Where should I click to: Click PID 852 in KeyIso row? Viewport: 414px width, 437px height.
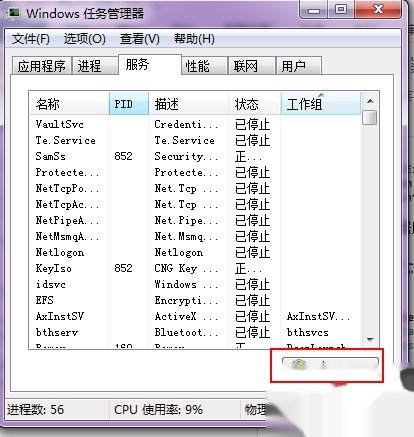click(x=123, y=268)
